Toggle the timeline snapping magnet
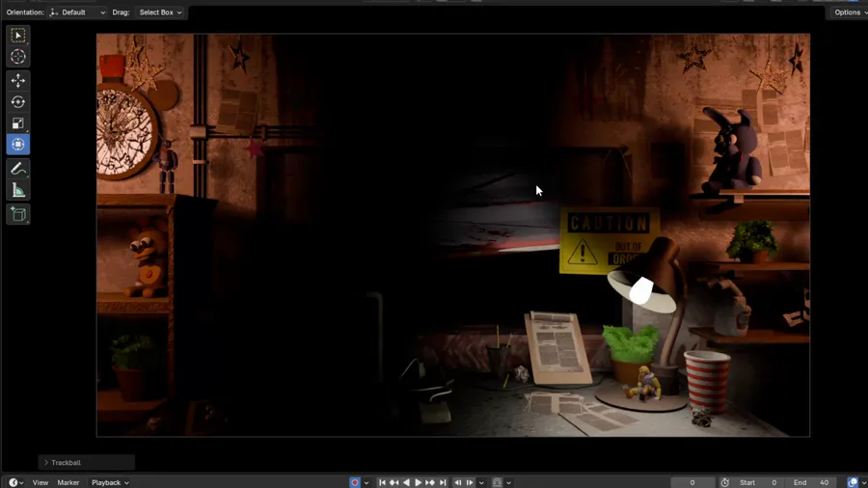Image resolution: width=868 pixels, height=488 pixels. click(497, 482)
